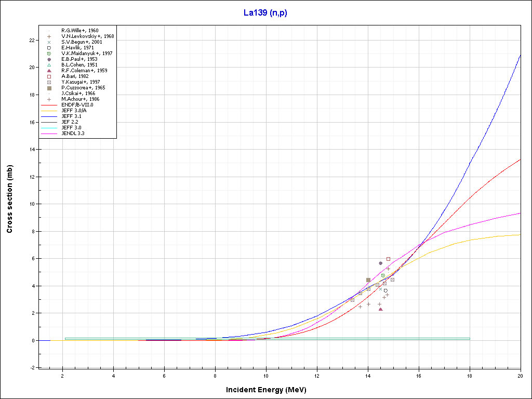Click the Incident Energy (MeV) axis label
532x399 pixels.
pos(270,390)
